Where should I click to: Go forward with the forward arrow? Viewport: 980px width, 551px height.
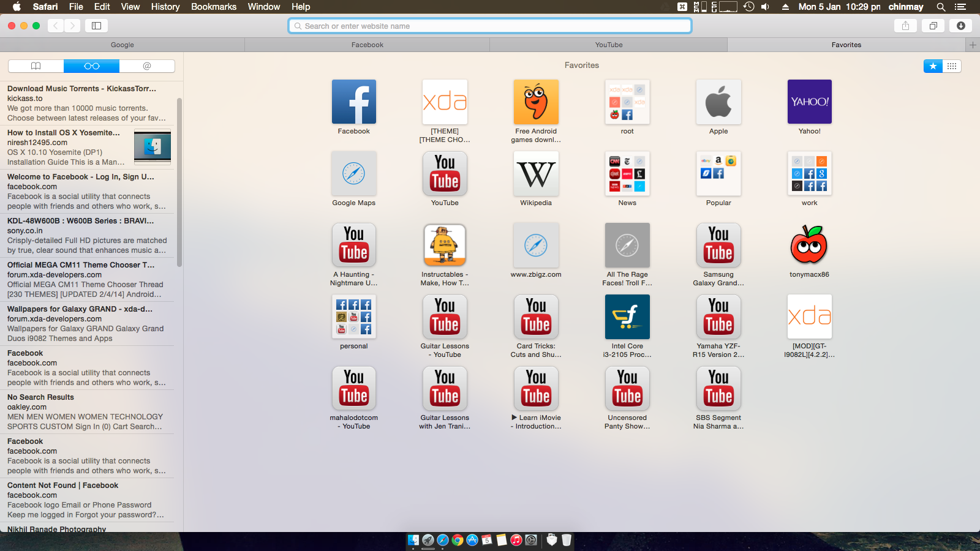click(72, 26)
